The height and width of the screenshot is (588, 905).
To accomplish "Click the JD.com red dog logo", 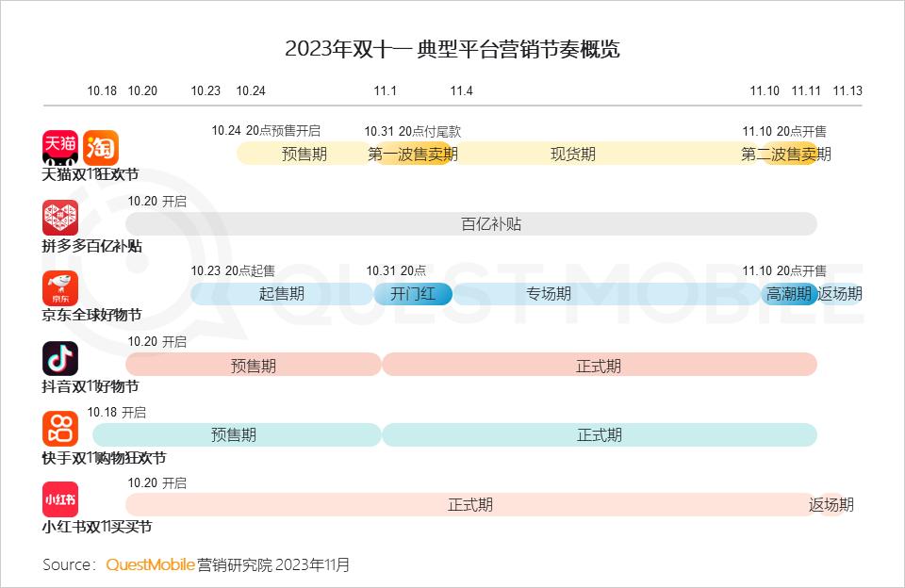I will [60, 288].
